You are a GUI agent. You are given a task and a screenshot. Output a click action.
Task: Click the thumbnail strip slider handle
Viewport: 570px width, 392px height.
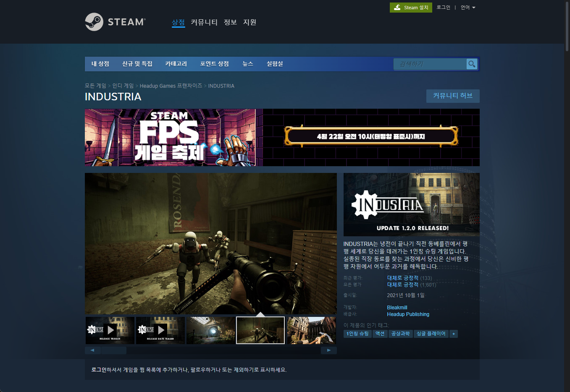(113, 350)
